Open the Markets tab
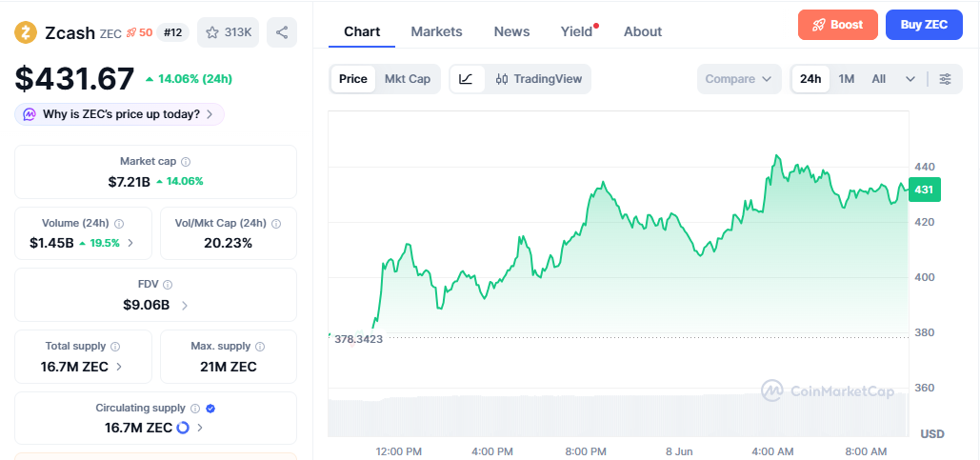The width and height of the screenshot is (980, 460). coord(436,31)
